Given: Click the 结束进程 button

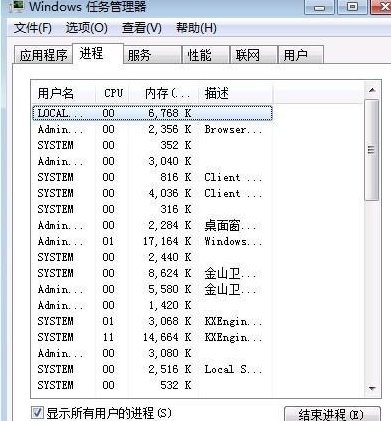Looking at the screenshot, I should pos(332,414).
